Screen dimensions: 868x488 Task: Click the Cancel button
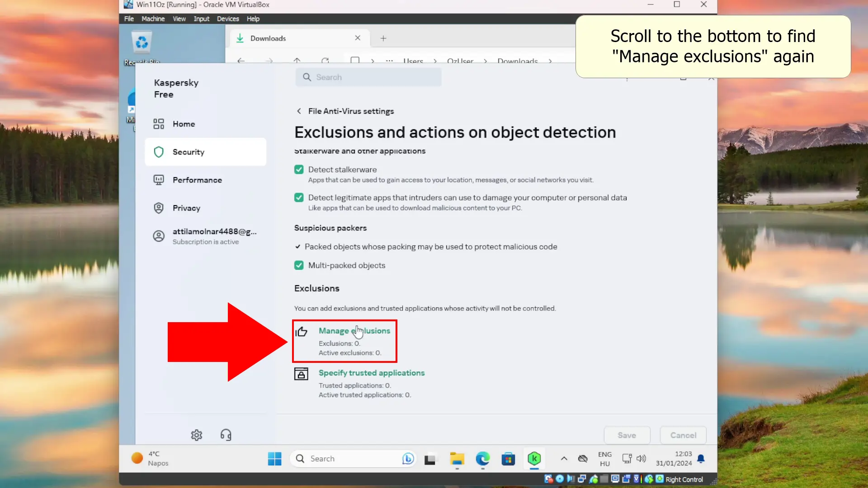(x=683, y=435)
